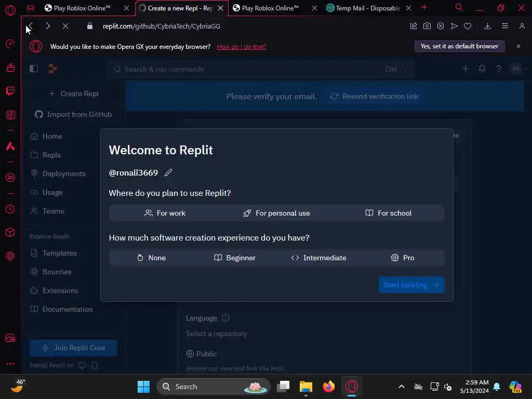Open Public visibility selector
This screenshot has width=532, height=399.
click(201, 354)
